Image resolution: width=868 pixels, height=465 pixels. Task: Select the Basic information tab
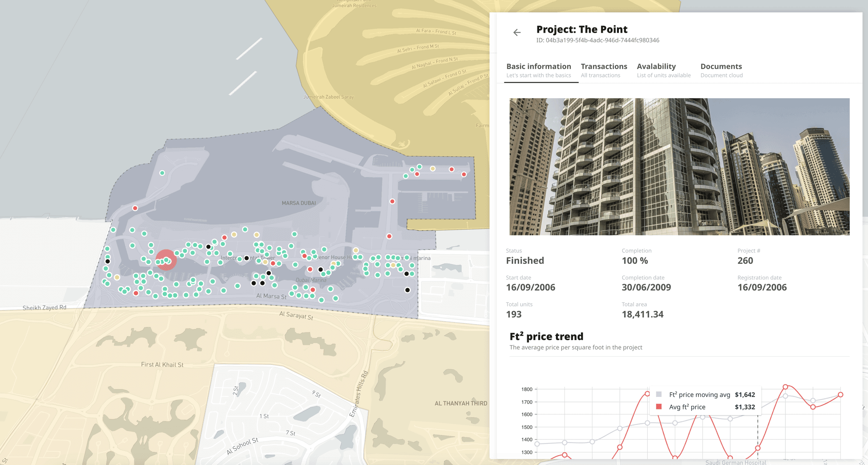point(539,66)
